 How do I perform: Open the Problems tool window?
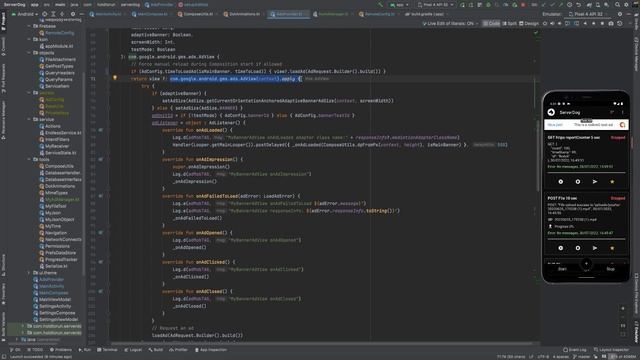click(x=61, y=350)
